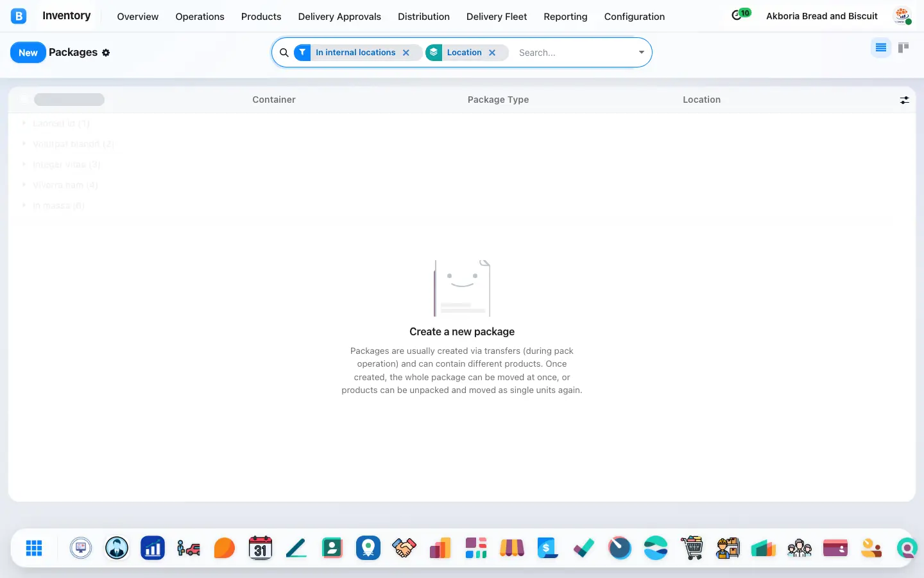Sort by the Package Type column header
The width and height of the screenshot is (924, 578).
pos(498,100)
